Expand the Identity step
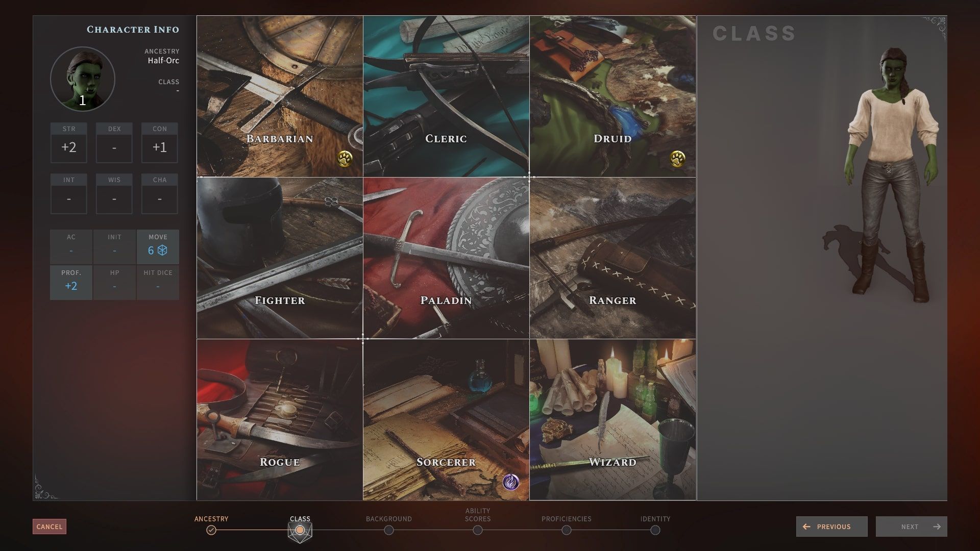Viewport: 980px width, 551px height. click(655, 530)
